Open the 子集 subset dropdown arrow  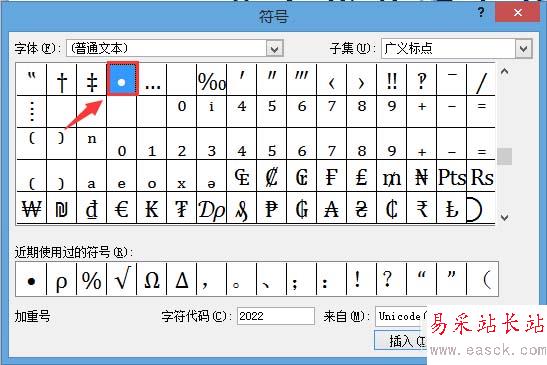click(524, 49)
